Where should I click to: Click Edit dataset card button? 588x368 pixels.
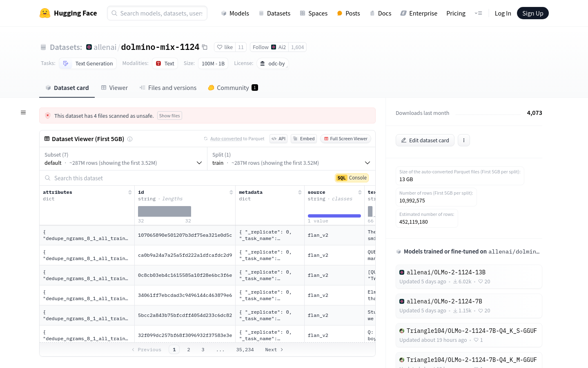click(x=425, y=140)
